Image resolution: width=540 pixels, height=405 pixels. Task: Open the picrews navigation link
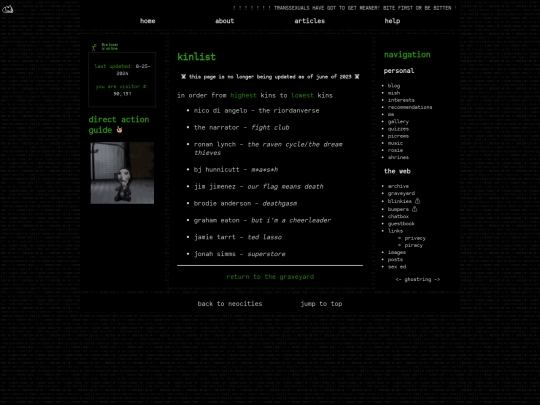tap(398, 136)
